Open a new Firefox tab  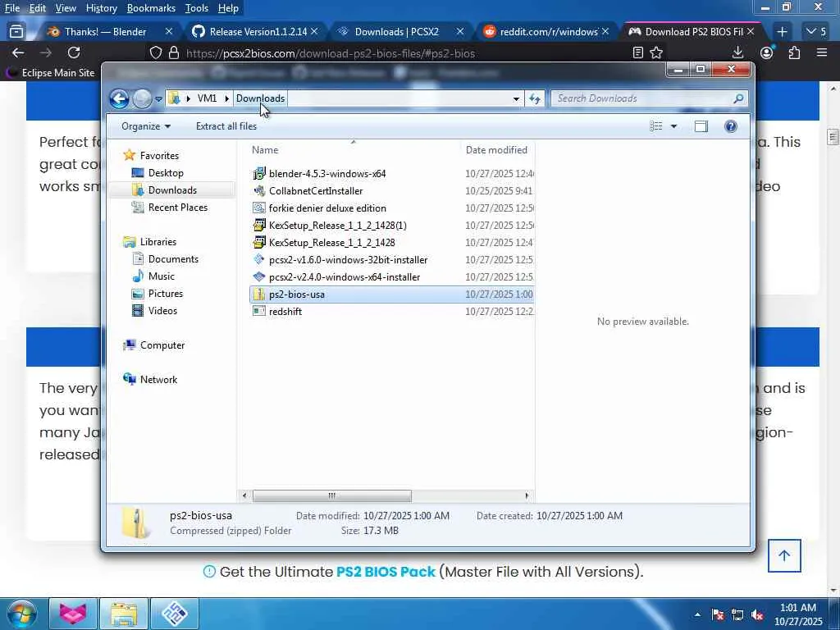[x=782, y=32]
